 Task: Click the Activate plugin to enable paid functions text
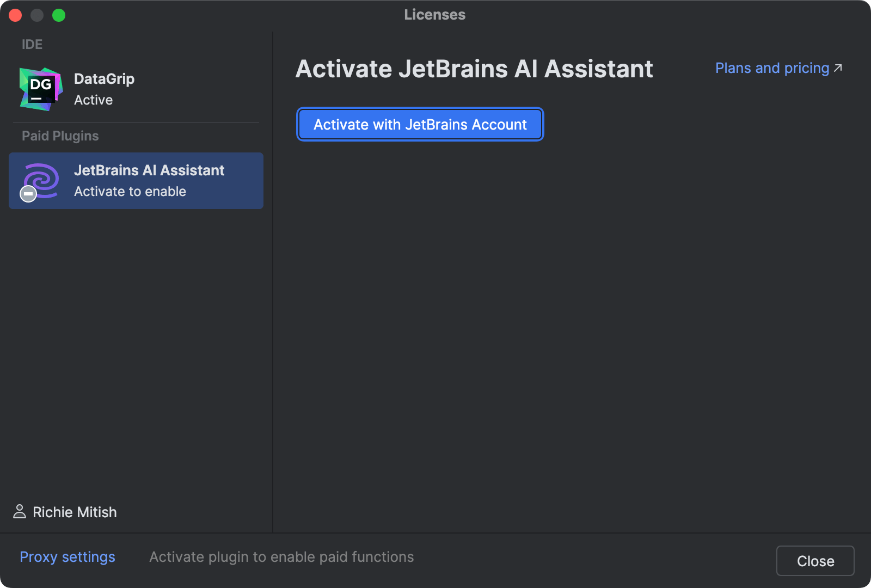(x=281, y=556)
